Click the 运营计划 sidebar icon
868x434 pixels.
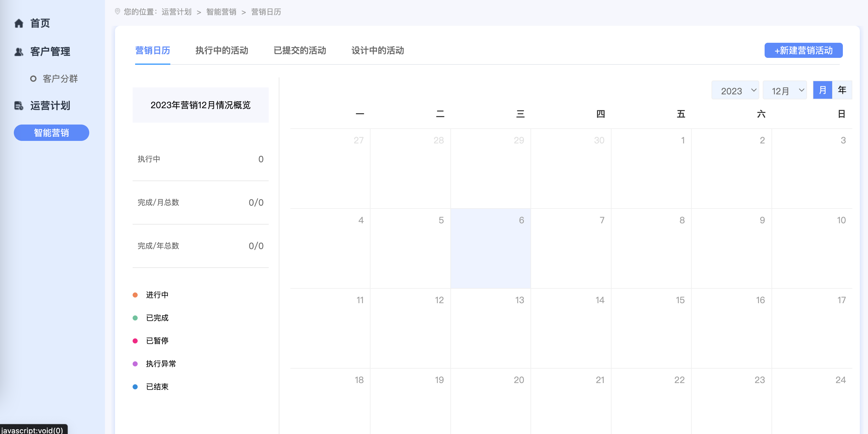pos(19,106)
